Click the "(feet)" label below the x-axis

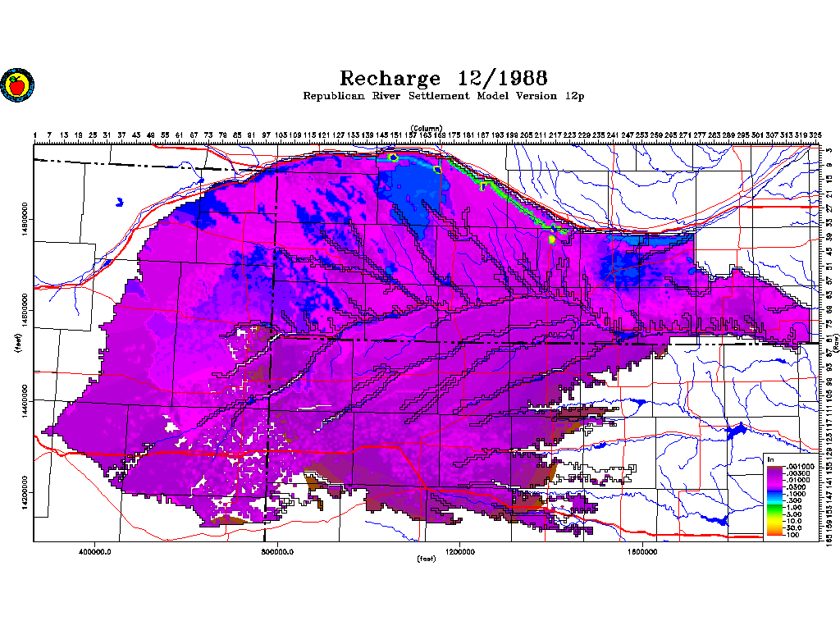[427, 559]
